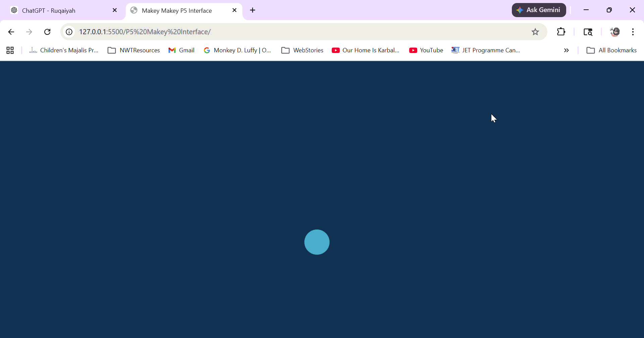Screen dimensions: 644x338
Task: Close the Makey Makey P5 Interface tab
Action: (234, 10)
